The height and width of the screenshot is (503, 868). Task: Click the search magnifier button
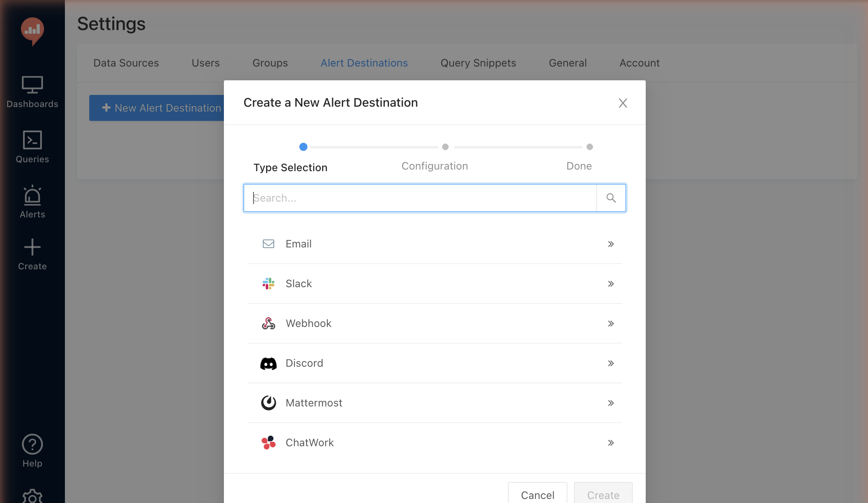coord(611,198)
